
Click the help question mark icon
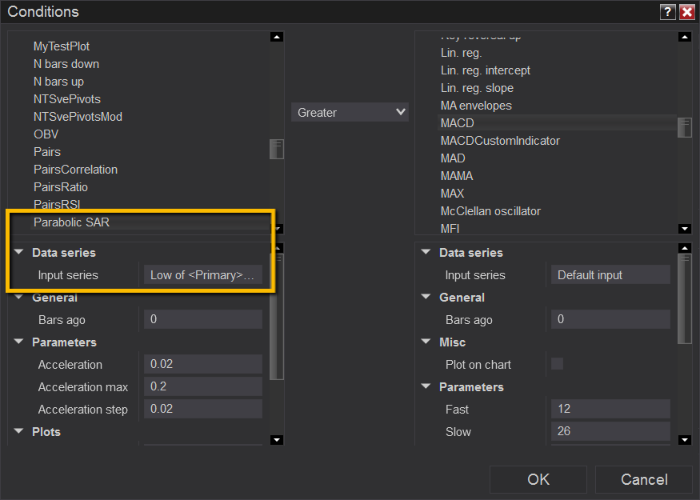[x=667, y=12]
